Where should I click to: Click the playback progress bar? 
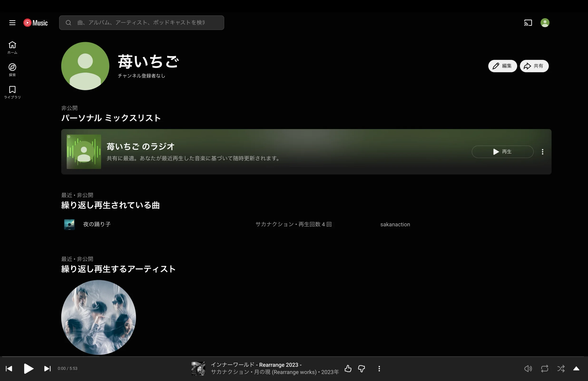pyautogui.click(x=293, y=356)
